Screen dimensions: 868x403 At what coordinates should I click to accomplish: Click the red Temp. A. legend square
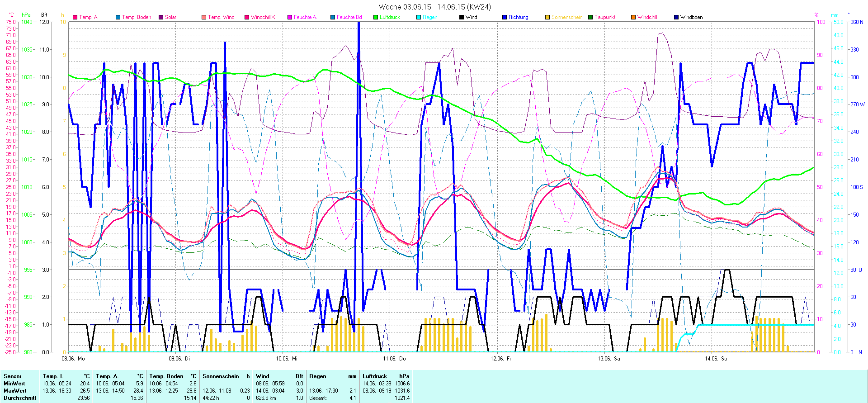(x=75, y=17)
